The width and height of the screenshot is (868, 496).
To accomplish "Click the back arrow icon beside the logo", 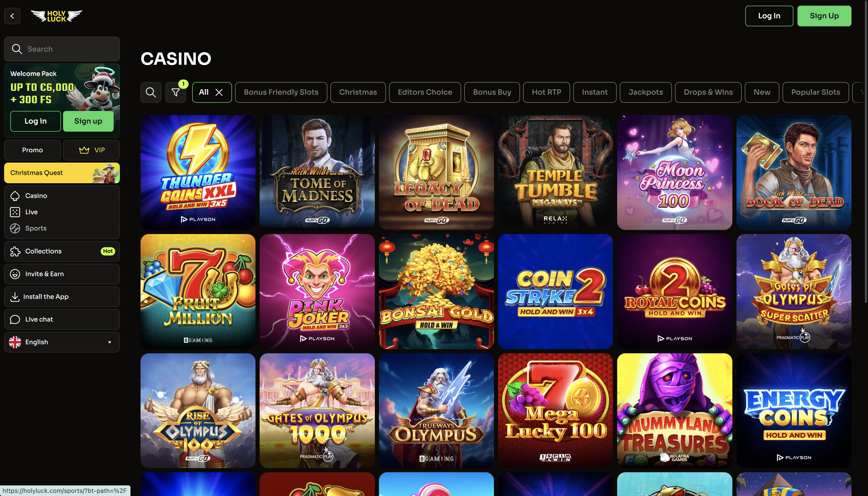I will pos(12,16).
